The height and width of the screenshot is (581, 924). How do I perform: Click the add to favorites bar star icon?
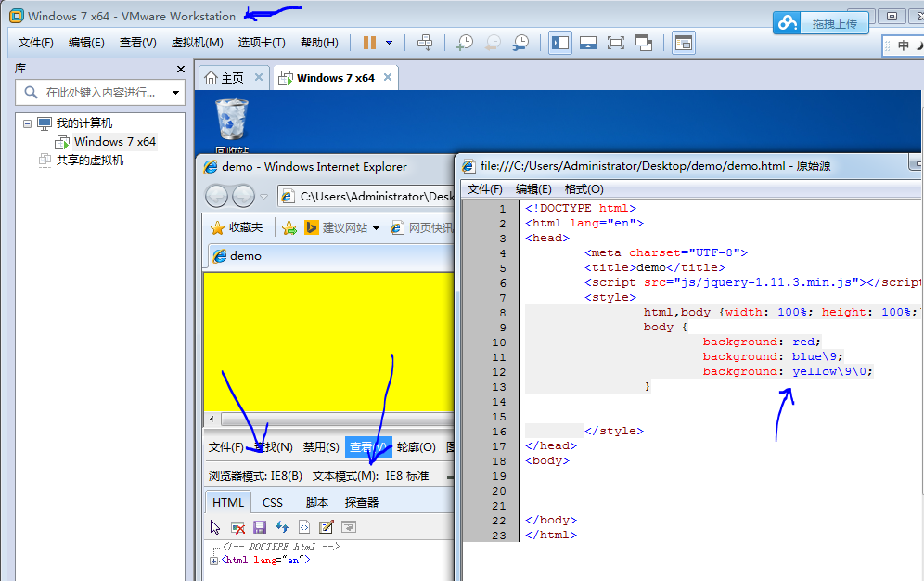(x=289, y=227)
